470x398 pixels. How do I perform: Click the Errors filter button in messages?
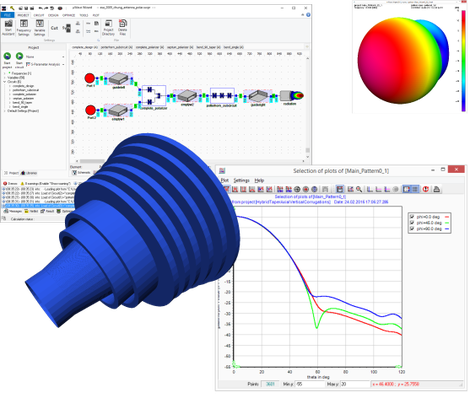pyautogui.click(x=10, y=184)
